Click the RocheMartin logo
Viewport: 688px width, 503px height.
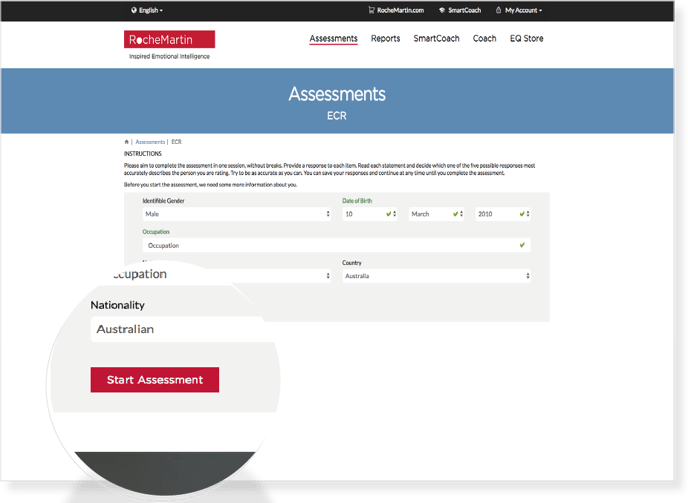point(169,40)
